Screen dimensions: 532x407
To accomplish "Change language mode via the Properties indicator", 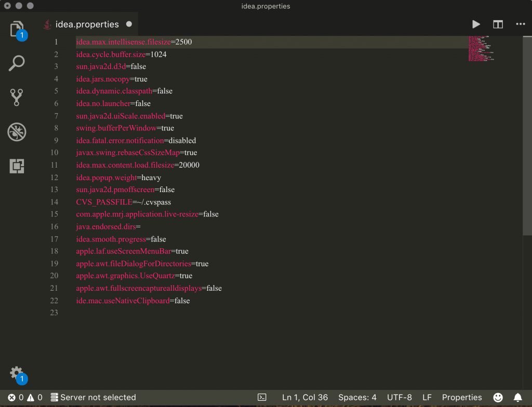I will click(x=462, y=397).
